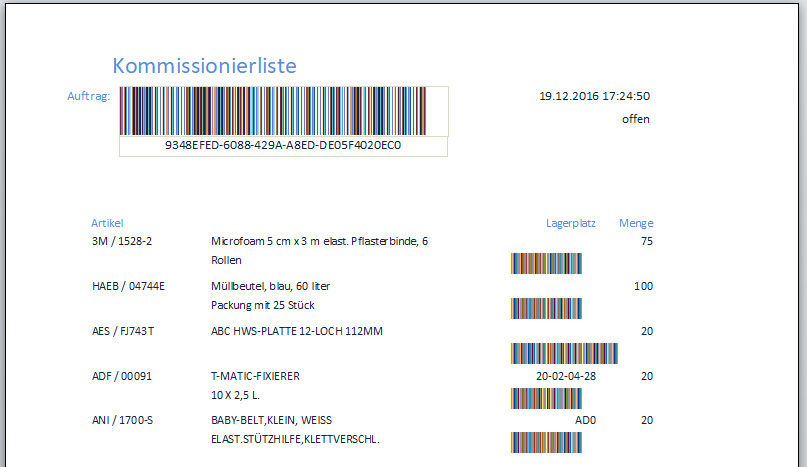This screenshot has height=467, width=807.
Task: Click ABC HWS-PLATTE 12-LOCH 112MM description
Action: tap(296, 331)
